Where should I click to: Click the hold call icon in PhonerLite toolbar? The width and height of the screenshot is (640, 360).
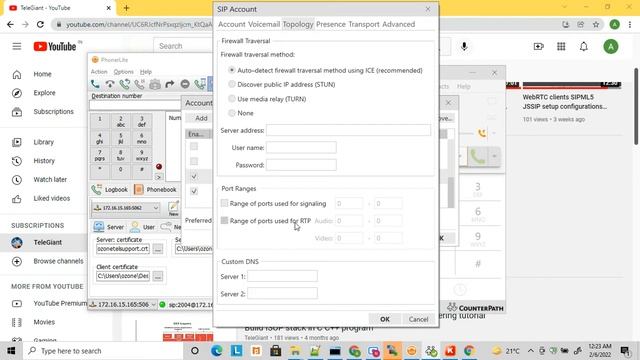140,84
